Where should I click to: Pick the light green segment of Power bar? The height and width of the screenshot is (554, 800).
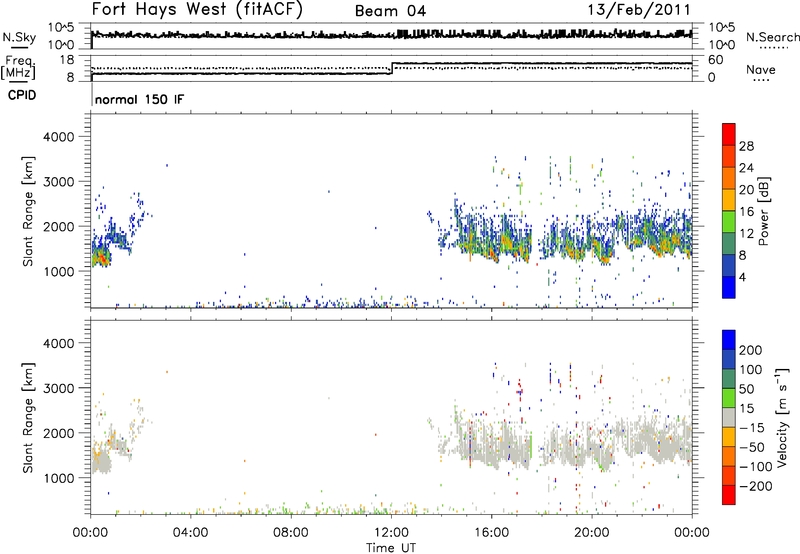(x=729, y=222)
